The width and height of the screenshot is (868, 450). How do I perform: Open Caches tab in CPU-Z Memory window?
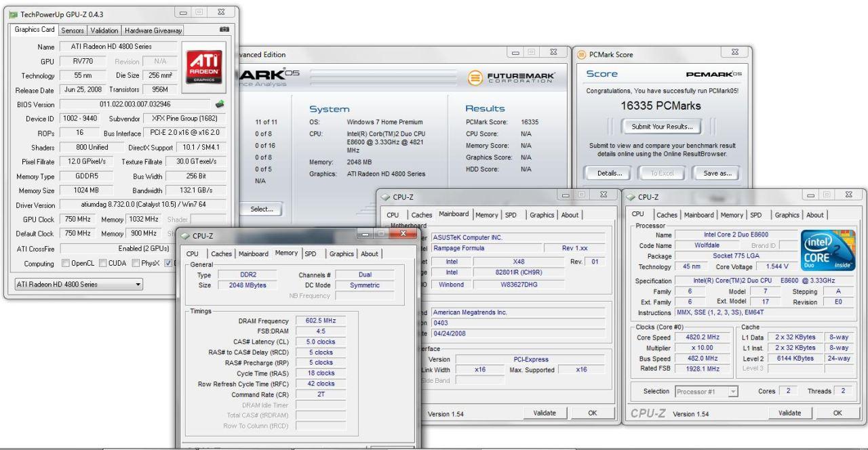pos(221,253)
